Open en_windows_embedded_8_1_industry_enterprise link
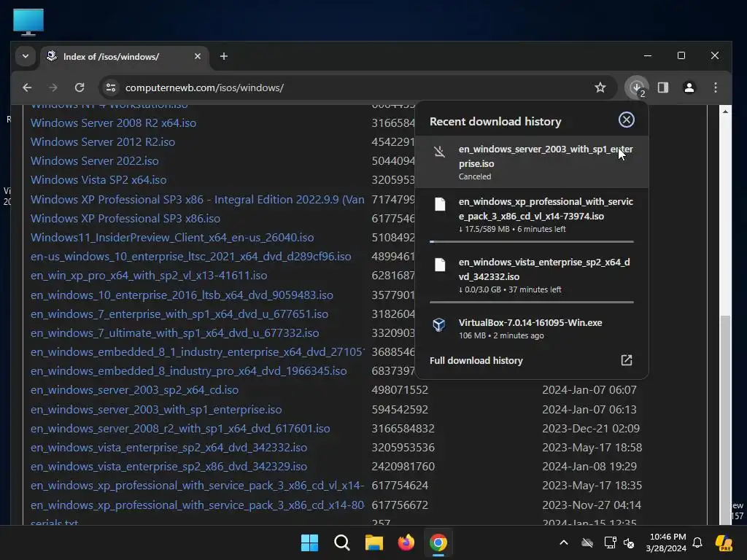Viewport: 747px width, 560px height. coord(197,352)
